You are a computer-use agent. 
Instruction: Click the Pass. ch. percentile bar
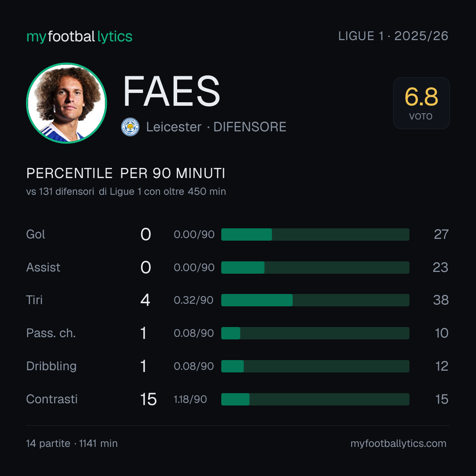coord(315,333)
